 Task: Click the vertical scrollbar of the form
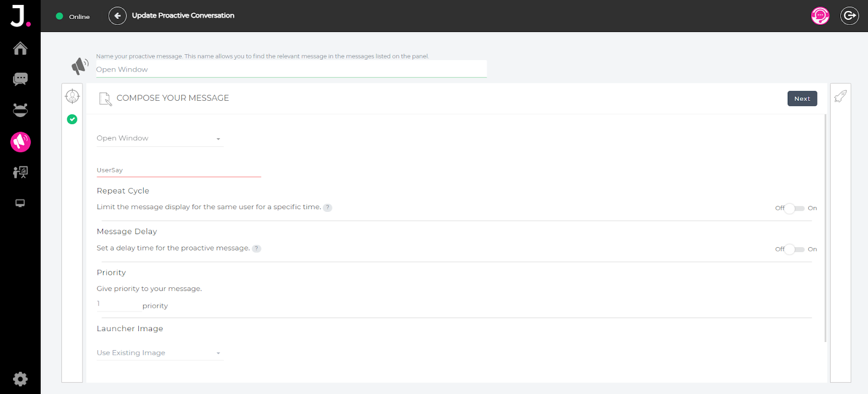(x=825, y=228)
